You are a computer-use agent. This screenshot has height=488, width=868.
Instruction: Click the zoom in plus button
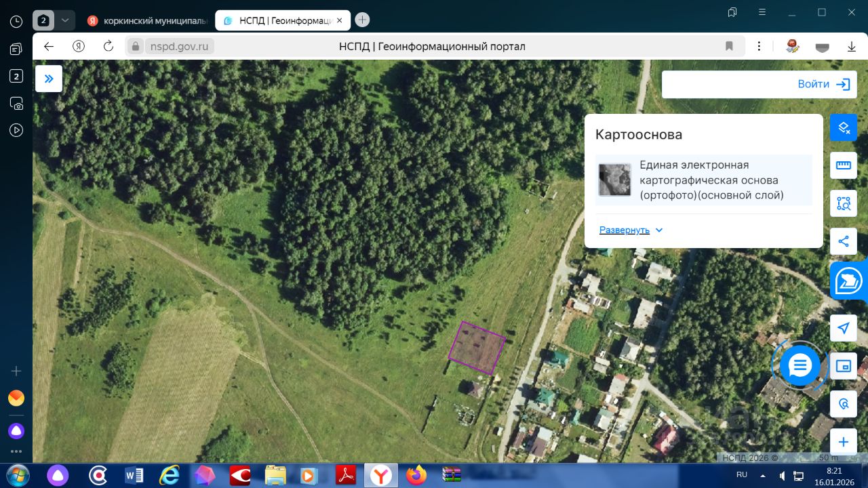click(844, 442)
